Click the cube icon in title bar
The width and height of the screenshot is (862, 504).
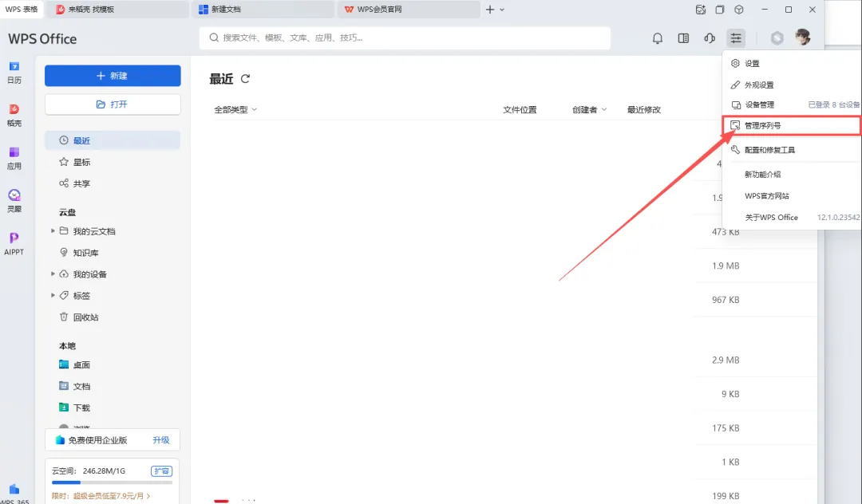coord(739,10)
